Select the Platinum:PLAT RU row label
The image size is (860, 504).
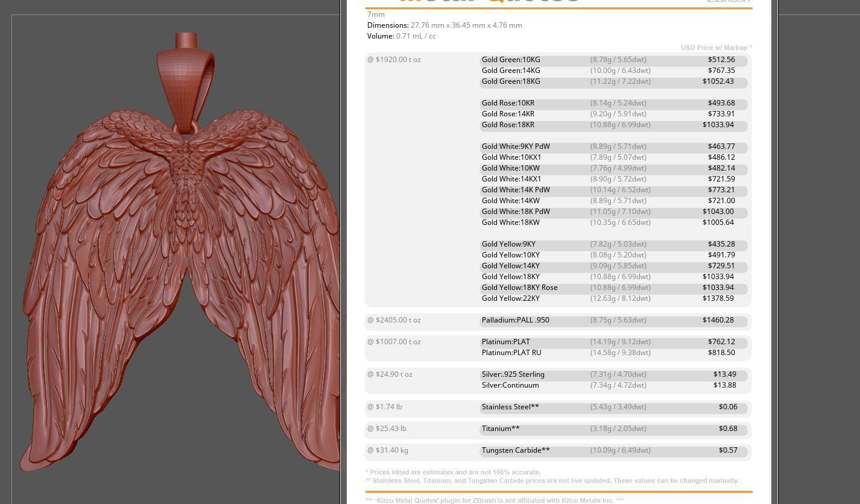(511, 353)
